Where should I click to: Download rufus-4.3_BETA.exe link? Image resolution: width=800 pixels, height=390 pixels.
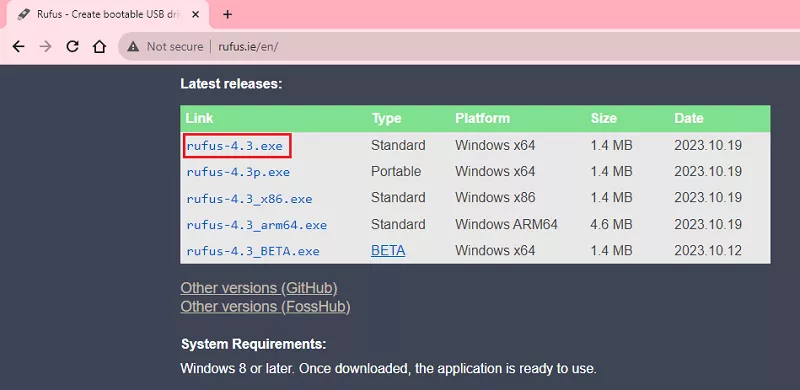pos(253,252)
